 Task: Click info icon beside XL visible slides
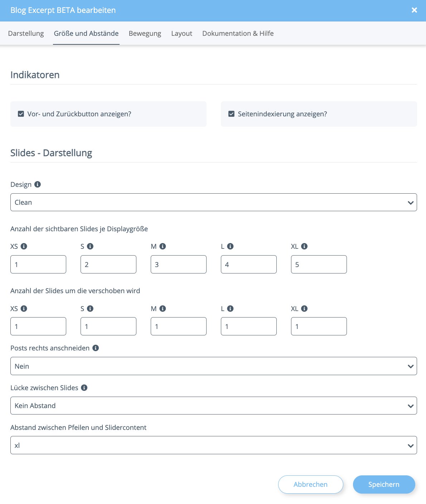[304, 246]
